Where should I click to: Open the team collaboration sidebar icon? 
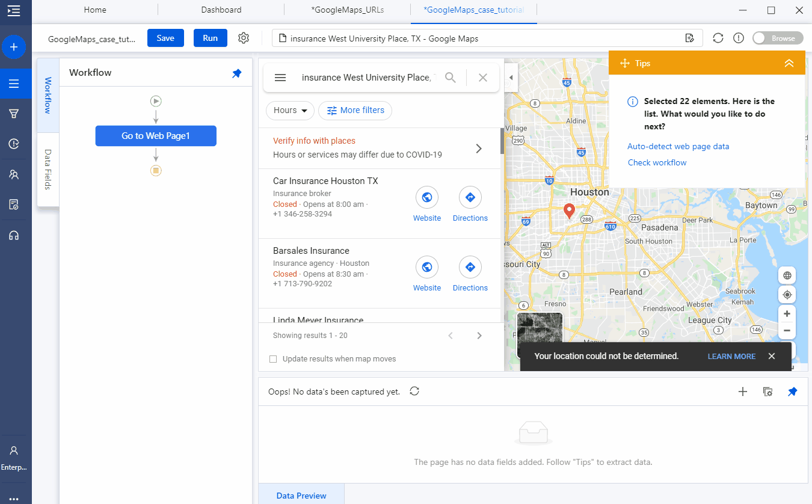click(x=14, y=174)
